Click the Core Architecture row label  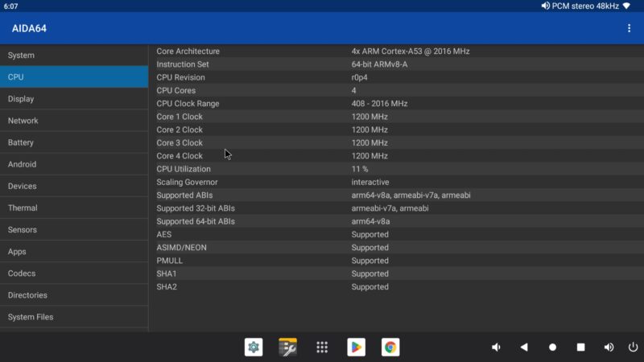pos(188,51)
